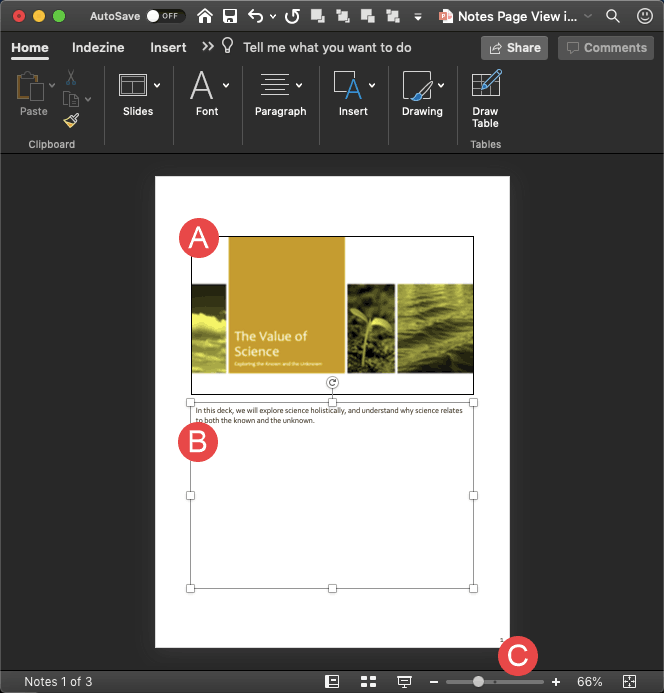
Task: Click the Redo/Repeat icon
Action: point(292,16)
